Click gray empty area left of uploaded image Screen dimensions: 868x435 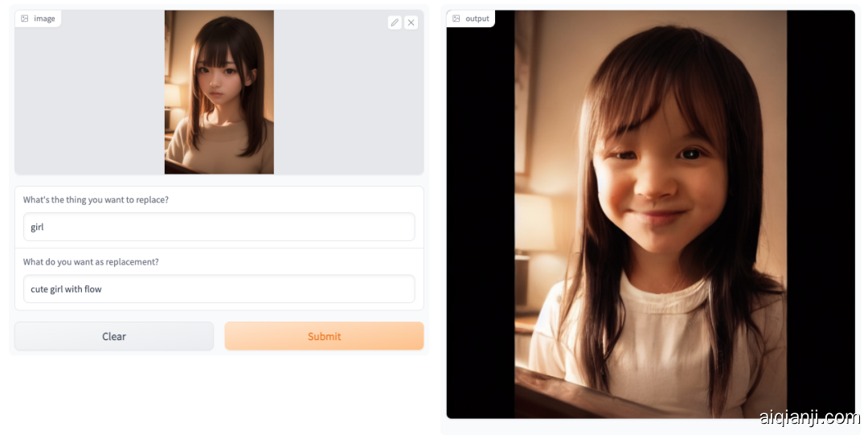pyautogui.click(x=88, y=96)
